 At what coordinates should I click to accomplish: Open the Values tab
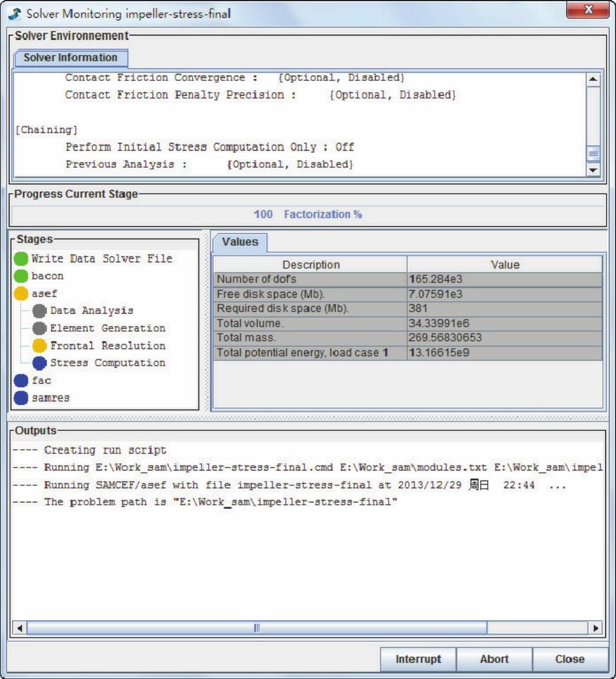click(240, 242)
